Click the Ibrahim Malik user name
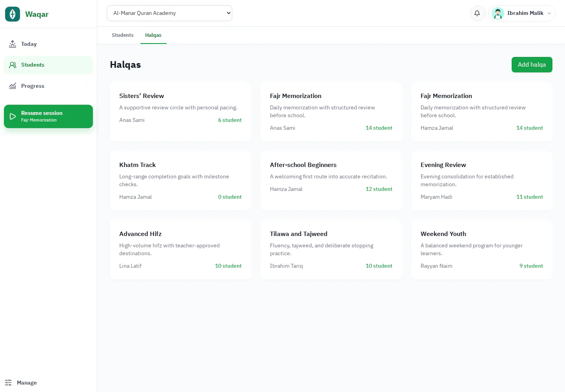This screenshot has width=565, height=392. pos(525,13)
